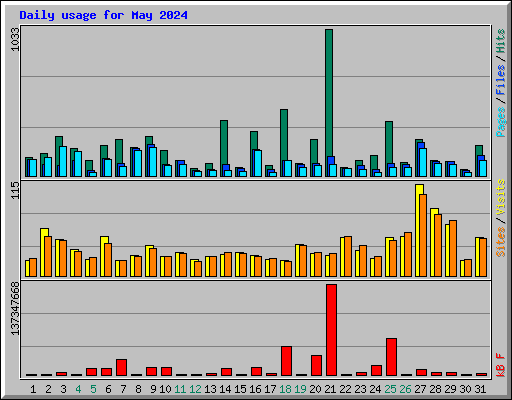Click the day "6" axis label

click(108, 389)
